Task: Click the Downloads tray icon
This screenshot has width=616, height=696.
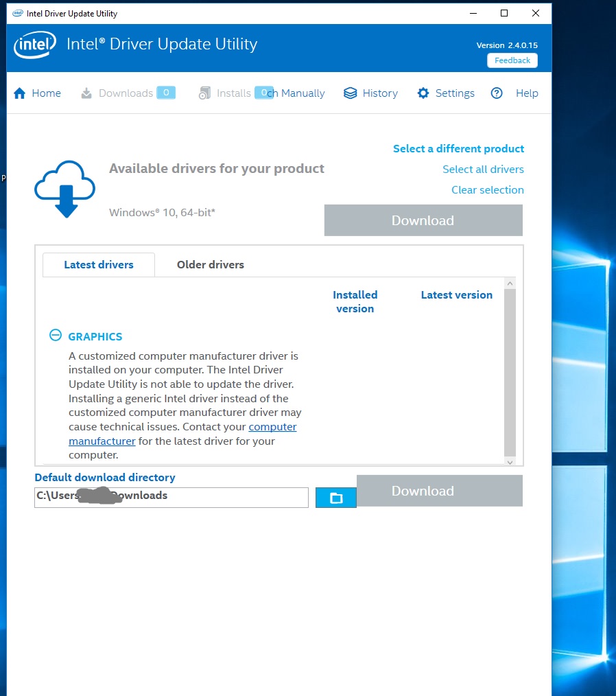Action: 86,93
